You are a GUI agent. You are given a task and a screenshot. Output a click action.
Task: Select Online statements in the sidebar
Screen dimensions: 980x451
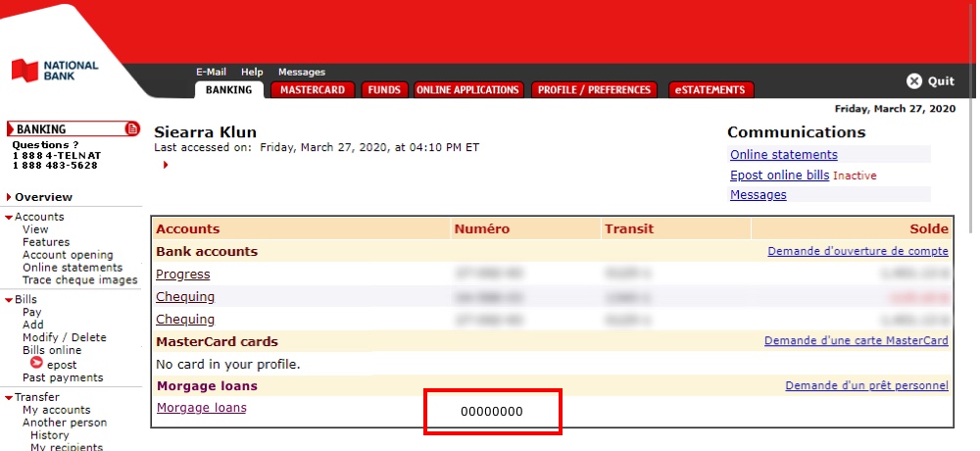pyautogui.click(x=73, y=267)
